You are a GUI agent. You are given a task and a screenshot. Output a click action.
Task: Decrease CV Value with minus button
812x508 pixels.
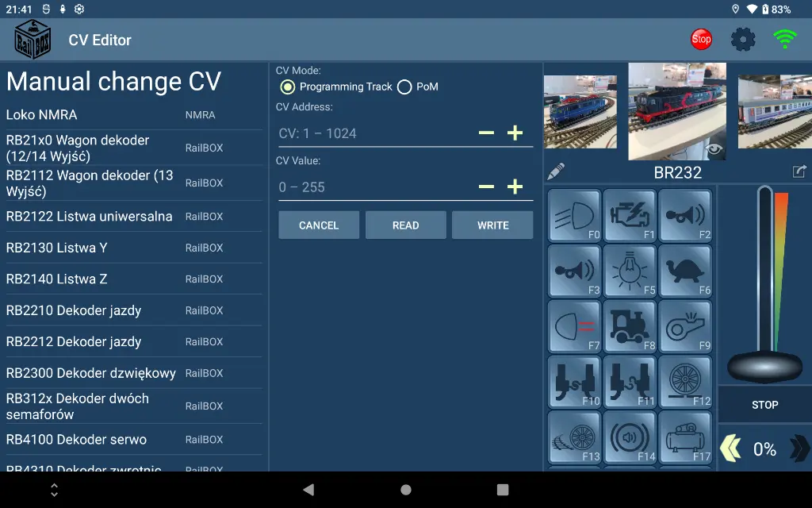[486, 187]
